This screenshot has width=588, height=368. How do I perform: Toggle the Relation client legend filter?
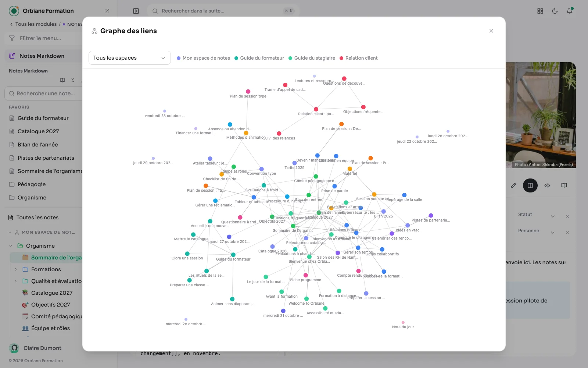tap(358, 58)
